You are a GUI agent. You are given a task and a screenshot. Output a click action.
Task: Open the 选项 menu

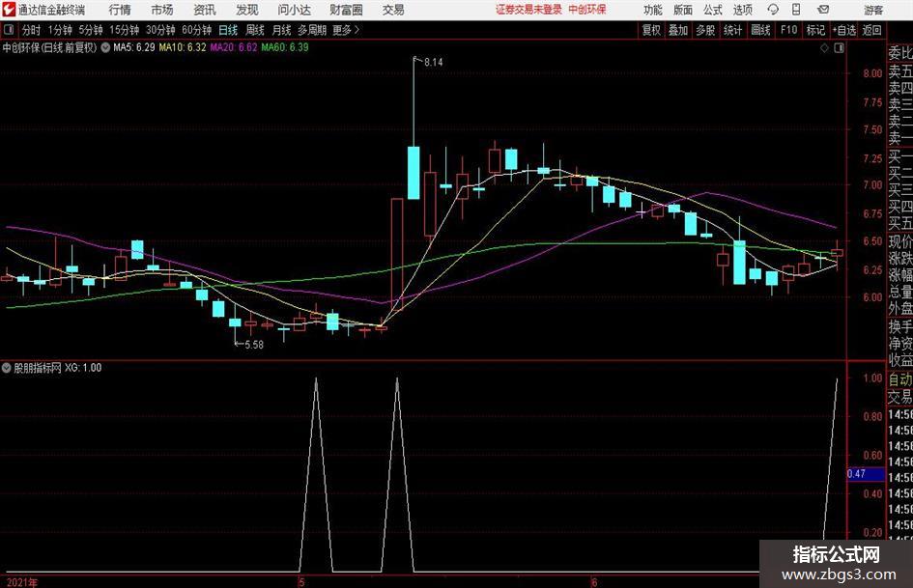click(742, 10)
